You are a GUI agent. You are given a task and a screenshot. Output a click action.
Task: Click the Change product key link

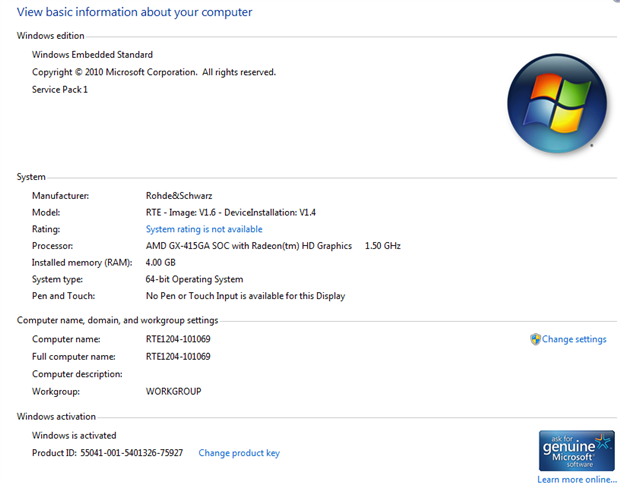[x=239, y=453]
